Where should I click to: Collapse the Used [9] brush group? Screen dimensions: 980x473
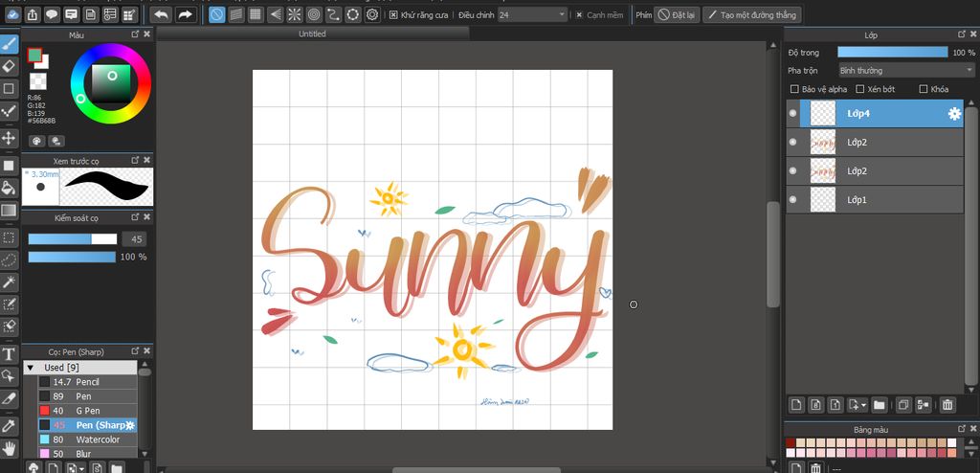(30, 368)
